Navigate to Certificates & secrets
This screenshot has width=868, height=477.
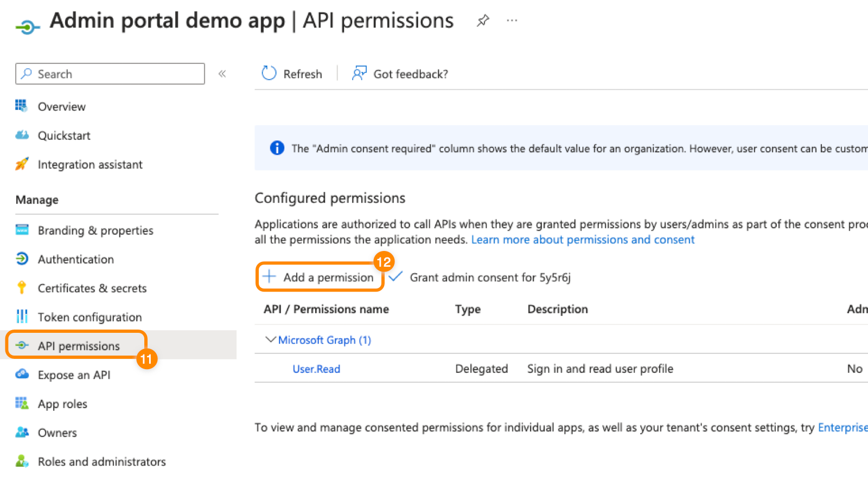click(92, 288)
